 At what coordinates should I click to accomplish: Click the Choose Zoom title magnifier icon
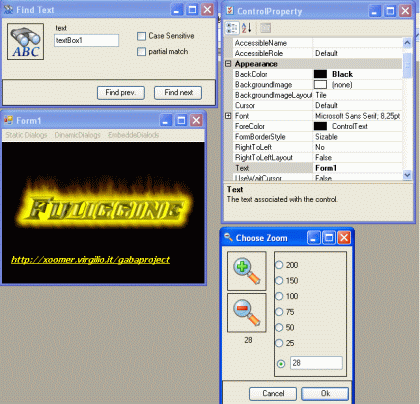pos(228,237)
